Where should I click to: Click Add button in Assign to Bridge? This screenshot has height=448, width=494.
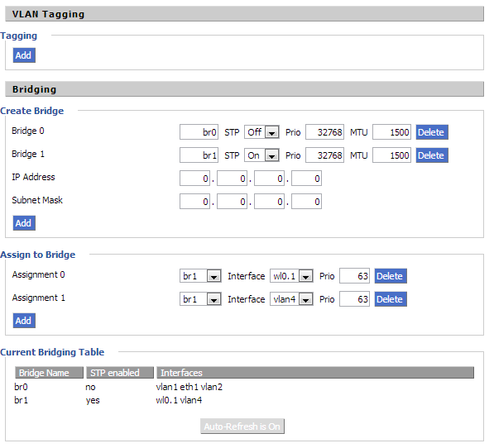[24, 321]
